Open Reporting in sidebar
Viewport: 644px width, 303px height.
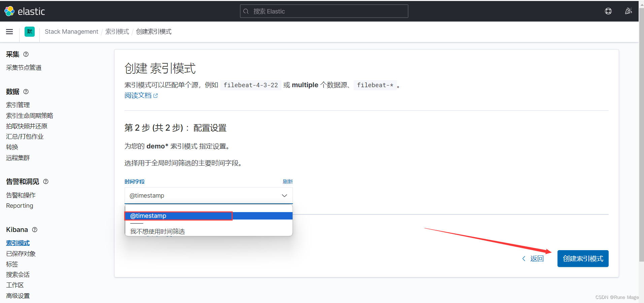(20, 206)
